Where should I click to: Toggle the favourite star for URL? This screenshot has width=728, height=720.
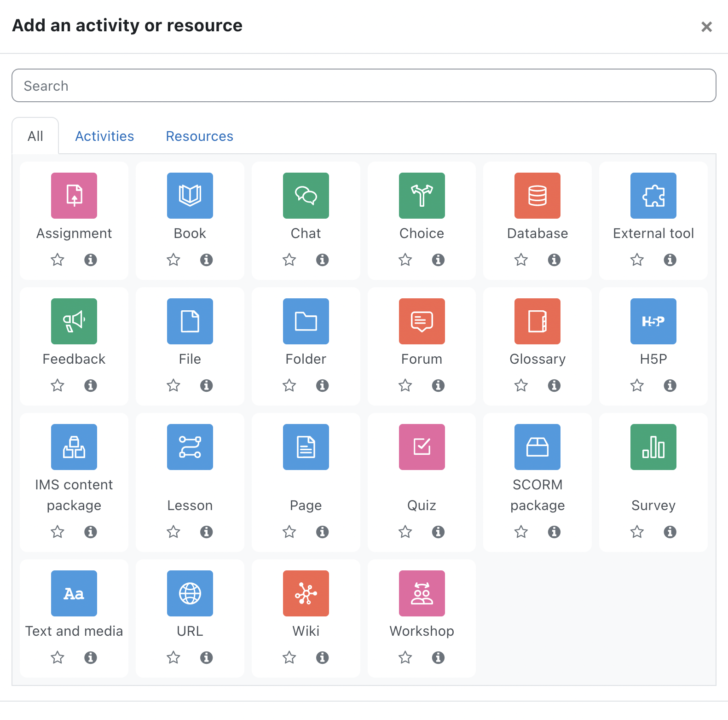point(173,657)
